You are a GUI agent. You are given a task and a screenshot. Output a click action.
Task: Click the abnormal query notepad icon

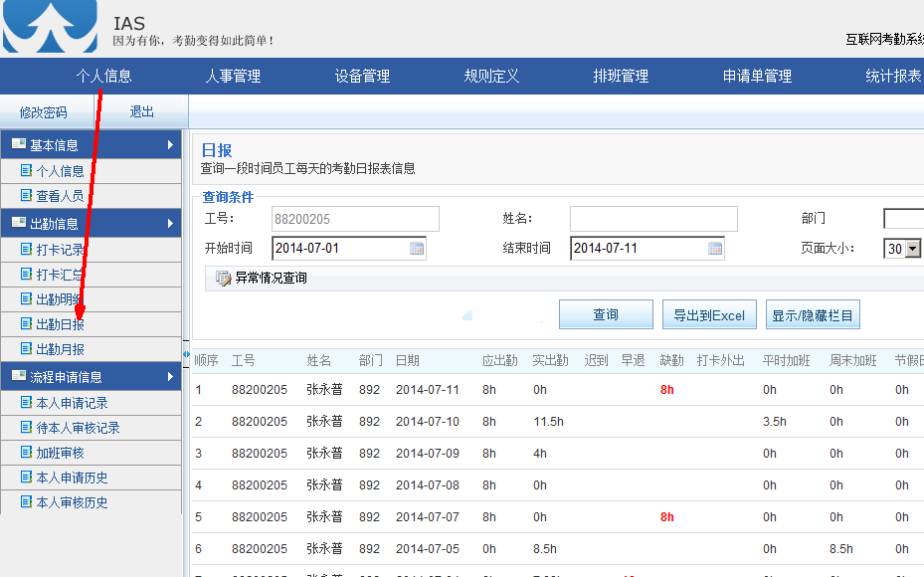(x=224, y=279)
